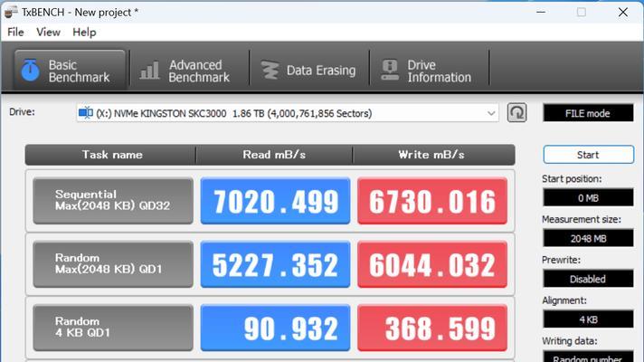Click random 2048 KB write result 6044.032
Screen dimensions: 644x362
pyautogui.click(x=432, y=264)
